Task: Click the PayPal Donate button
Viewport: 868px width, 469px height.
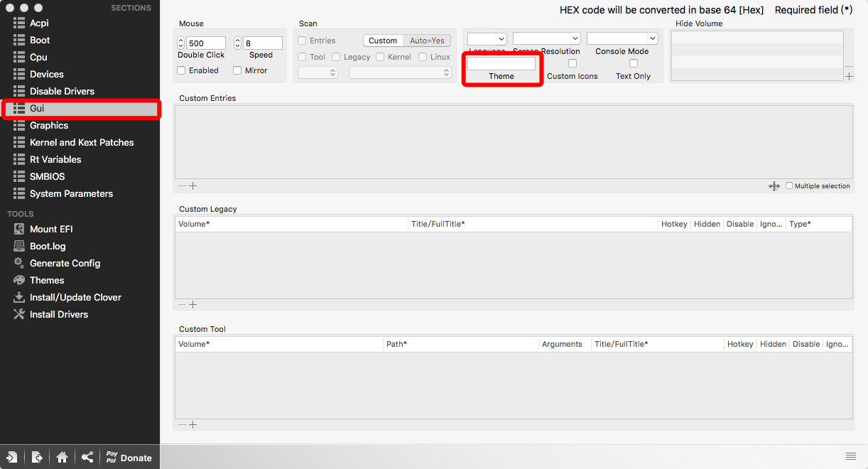Action: click(x=129, y=458)
